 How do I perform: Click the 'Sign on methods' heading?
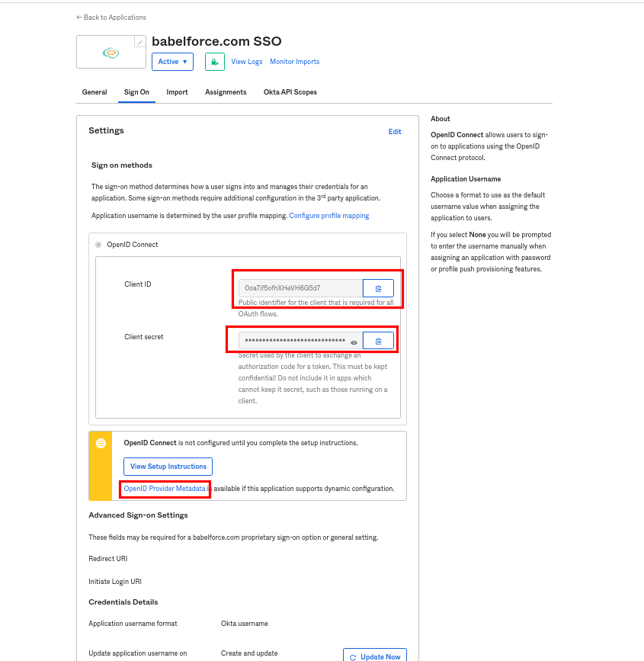[122, 165]
